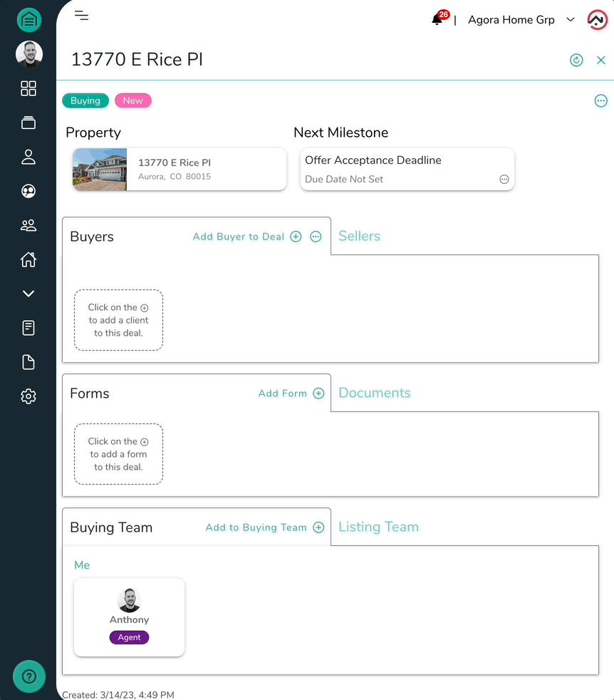Click the notification bell icon
The width and height of the screenshot is (614, 700).
tap(437, 19)
